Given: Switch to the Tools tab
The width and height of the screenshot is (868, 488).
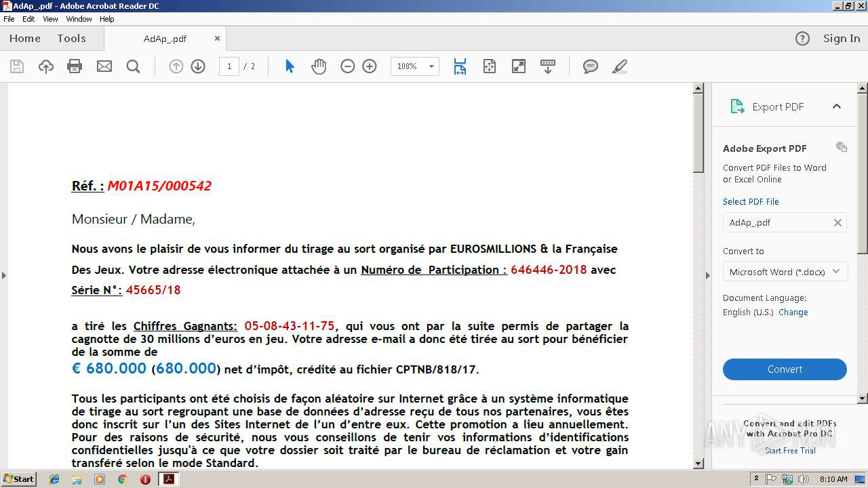Looking at the screenshot, I should pos(71,39).
